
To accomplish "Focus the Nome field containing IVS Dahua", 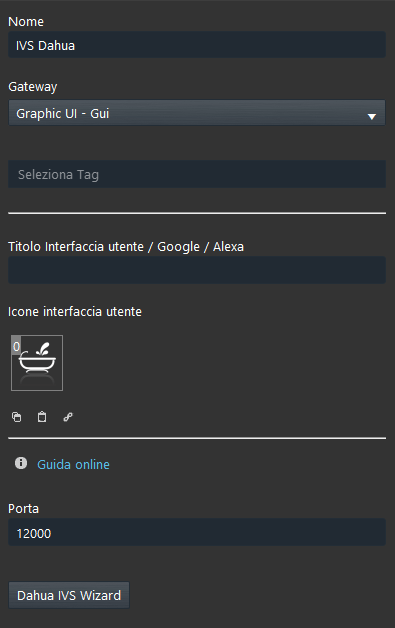I will point(197,44).
